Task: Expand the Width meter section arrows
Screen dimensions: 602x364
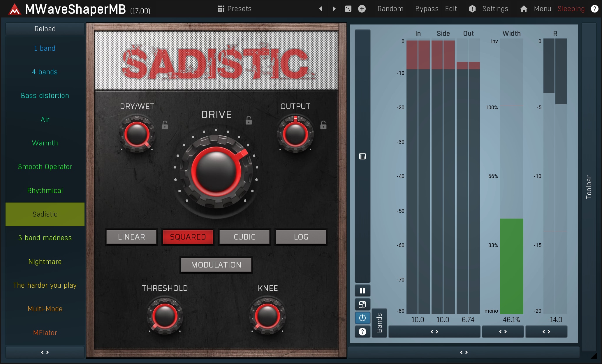Action: click(x=503, y=332)
